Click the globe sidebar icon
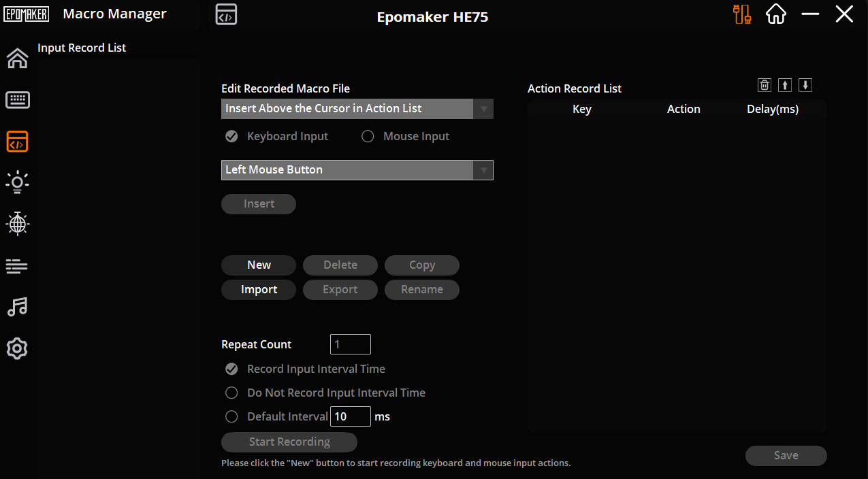The height and width of the screenshot is (479, 868). tap(17, 223)
